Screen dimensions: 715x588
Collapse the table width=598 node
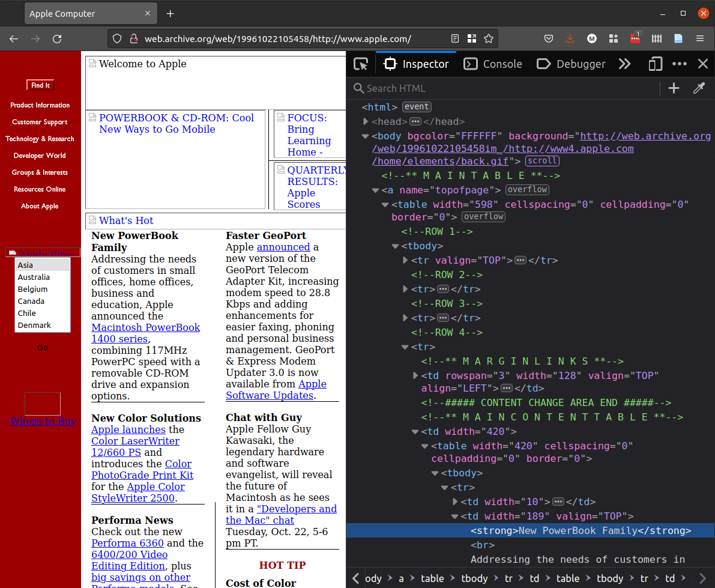(x=385, y=204)
